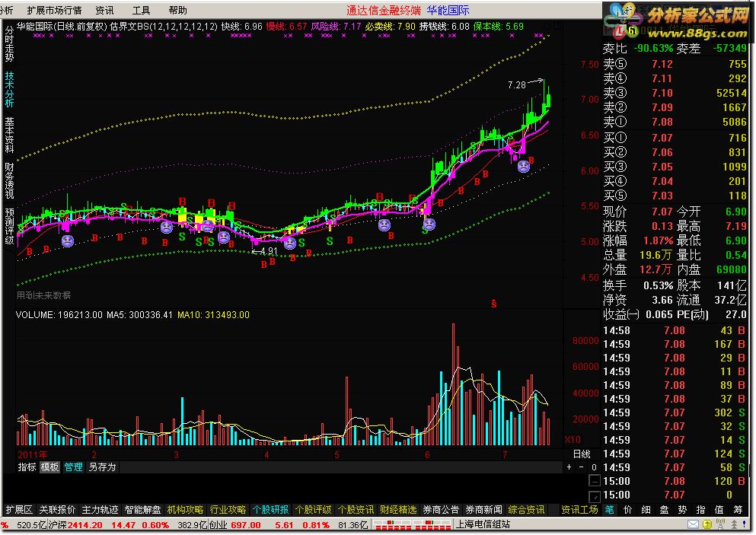
Task: Open the 分析 menu
Action: (x=7, y=10)
